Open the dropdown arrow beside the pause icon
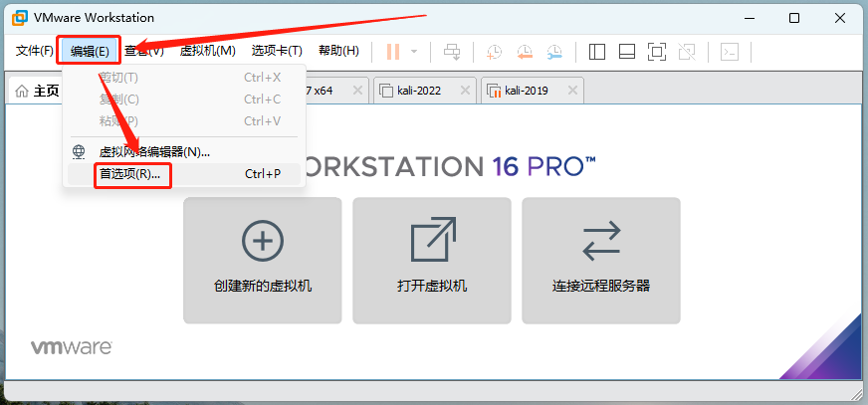This screenshot has height=405, width=868. [414, 52]
